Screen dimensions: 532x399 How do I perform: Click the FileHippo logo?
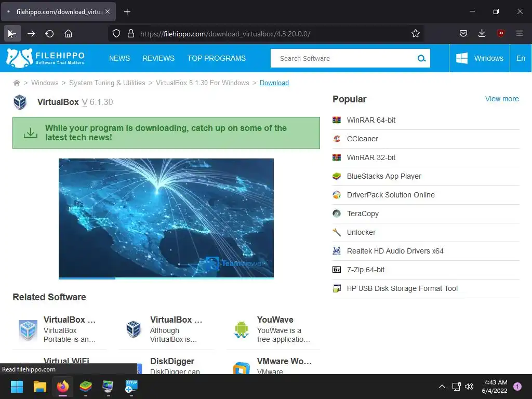[x=46, y=58]
